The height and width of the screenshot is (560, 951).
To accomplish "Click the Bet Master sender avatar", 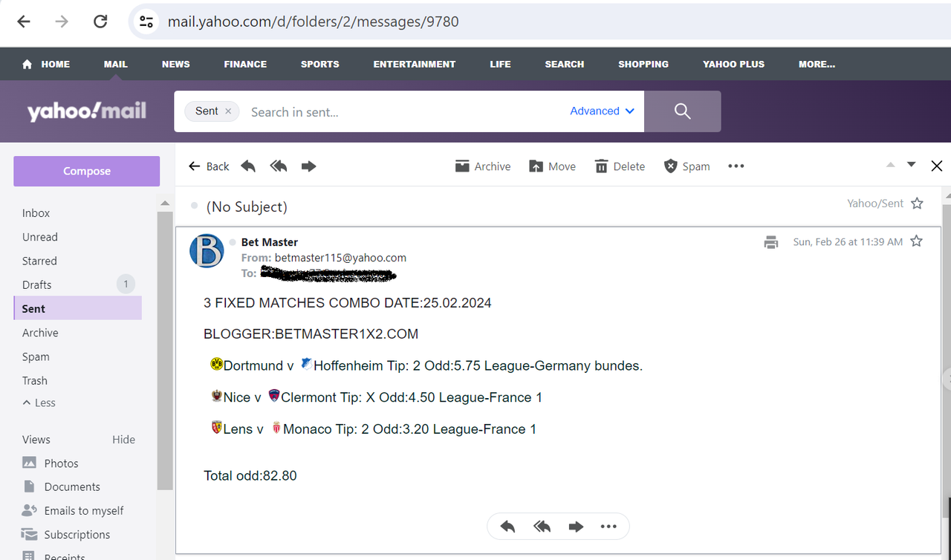I will coord(207,250).
